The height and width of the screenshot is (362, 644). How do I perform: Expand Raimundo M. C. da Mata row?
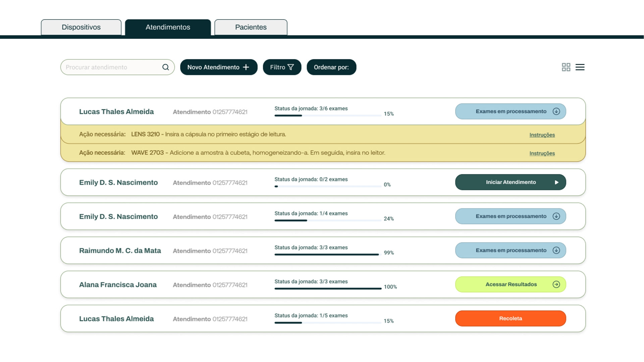[120, 251]
